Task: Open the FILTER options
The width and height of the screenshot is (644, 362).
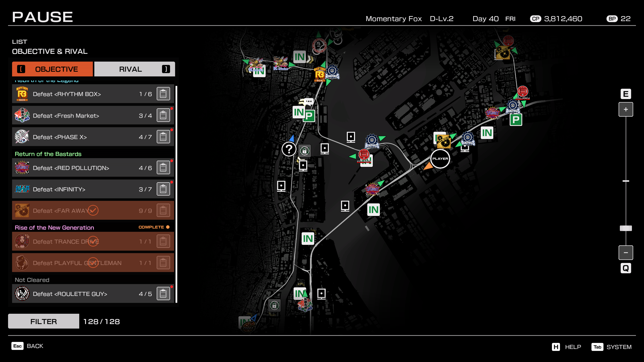Action: tap(43, 321)
